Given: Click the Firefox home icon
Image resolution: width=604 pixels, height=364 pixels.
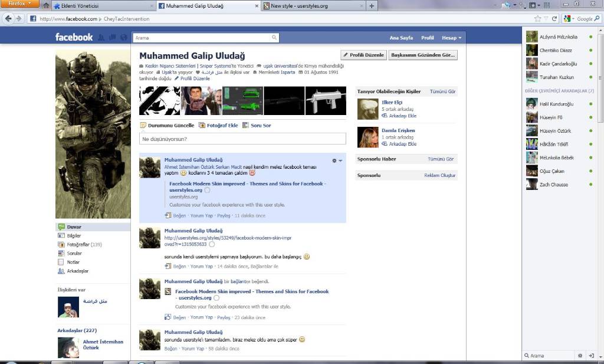Looking at the screenshot, I should coord(46,6).
